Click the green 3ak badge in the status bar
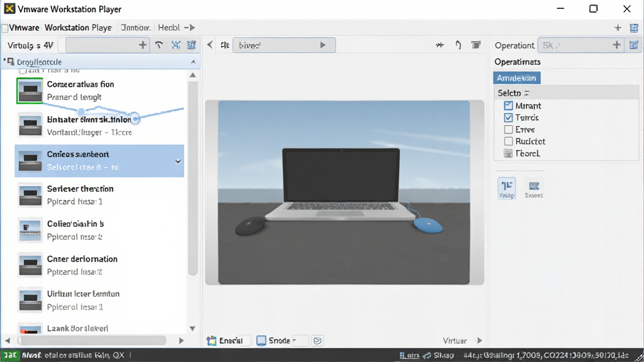The image size is (644, 362). (10, 355)
